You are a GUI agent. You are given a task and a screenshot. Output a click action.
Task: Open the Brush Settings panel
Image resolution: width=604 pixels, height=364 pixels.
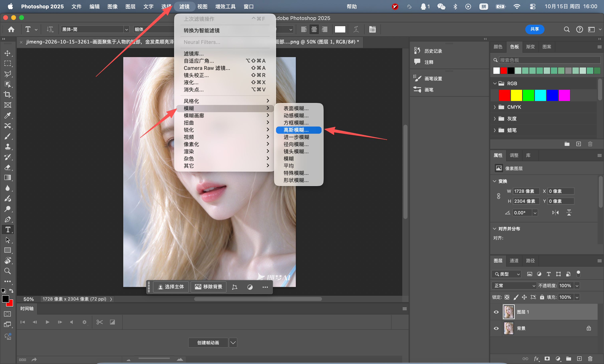[x=417, y=78]
